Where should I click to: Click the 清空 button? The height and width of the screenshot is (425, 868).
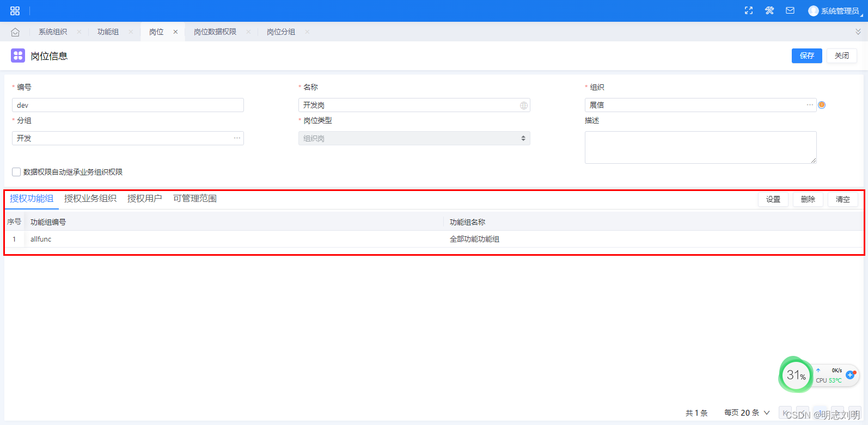pos(843,199)
